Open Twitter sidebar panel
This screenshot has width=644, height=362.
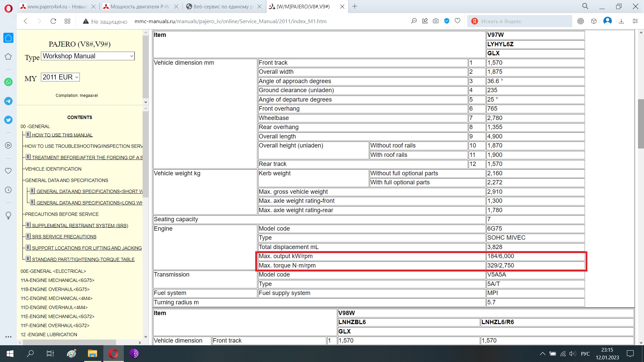click(x=8, y=120)
